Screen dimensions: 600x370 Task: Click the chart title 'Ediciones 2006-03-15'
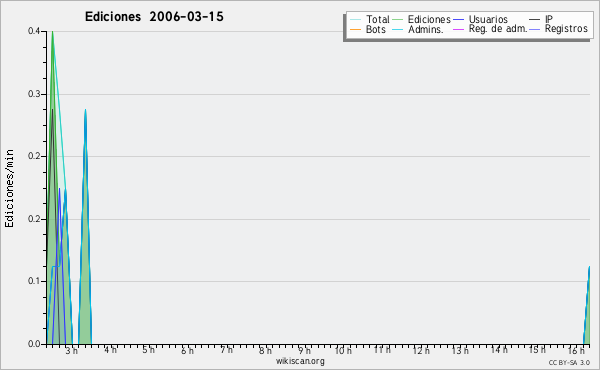coord(154,17)
